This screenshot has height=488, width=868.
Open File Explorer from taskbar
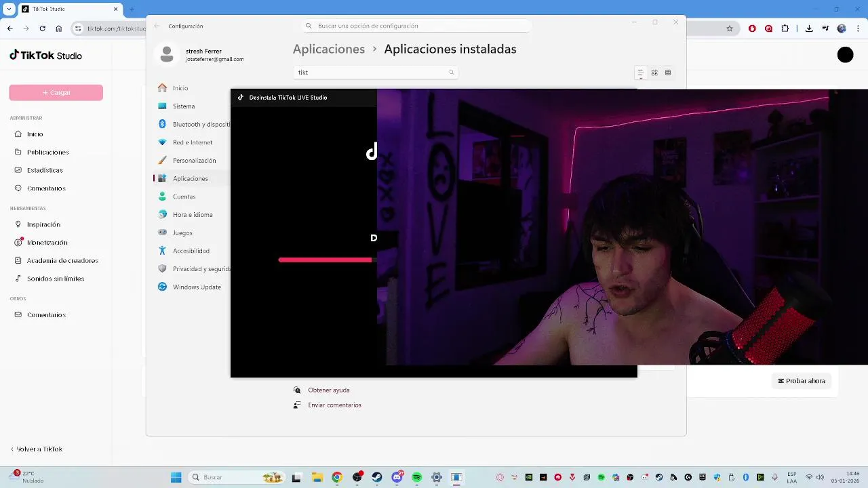[x=317, y=477]
